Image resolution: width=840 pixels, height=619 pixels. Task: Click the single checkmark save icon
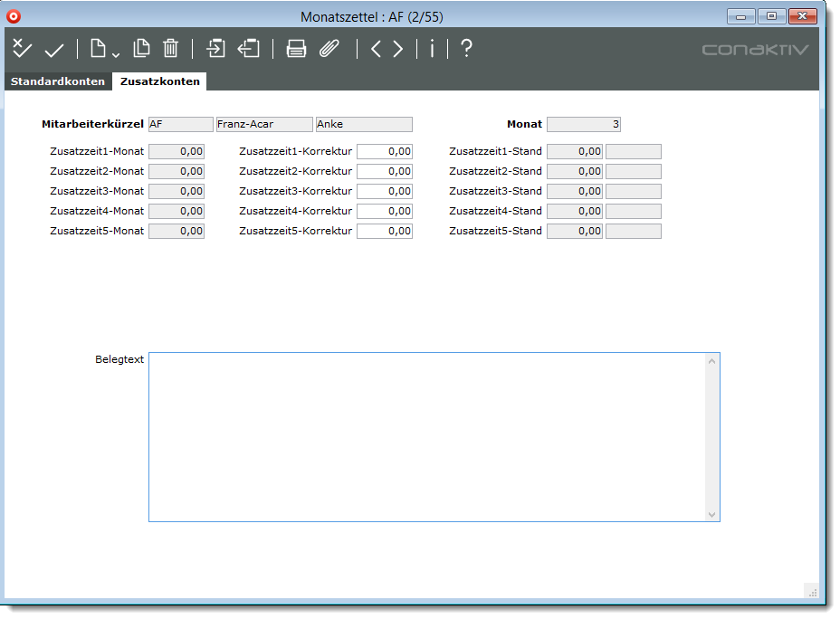tap(54, 50)
